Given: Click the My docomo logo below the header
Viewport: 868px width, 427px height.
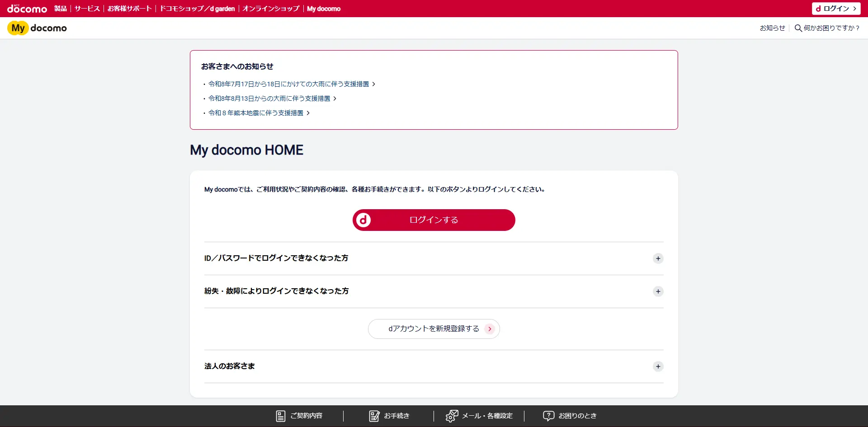Looking at the screenshot, I should [x=37, y=28].
